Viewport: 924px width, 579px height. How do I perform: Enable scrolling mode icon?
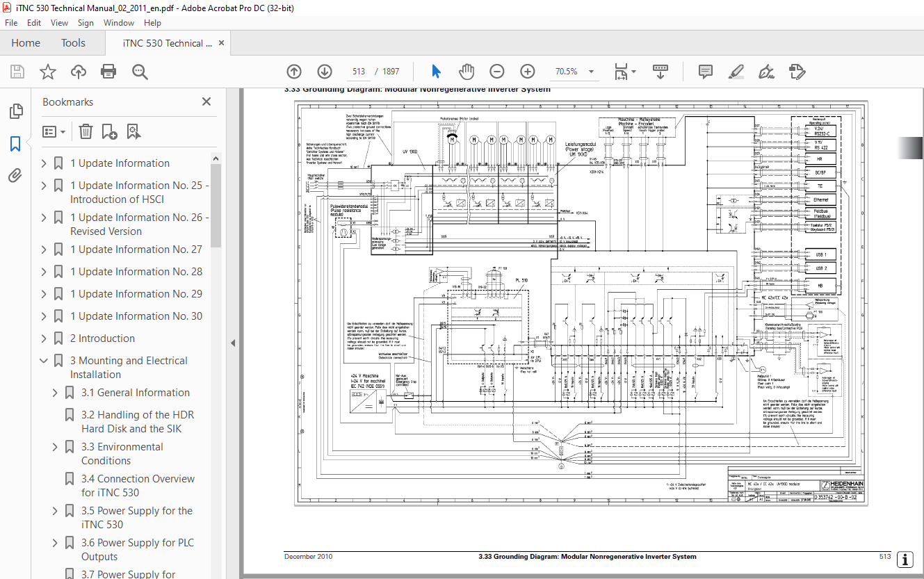[x=660, y=72]
